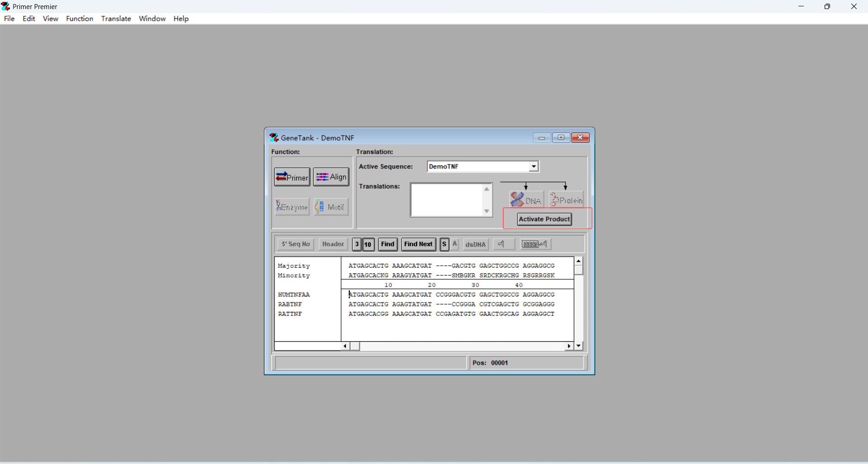Open the File menu
This screenshot has height=464, width=868.
9,19
